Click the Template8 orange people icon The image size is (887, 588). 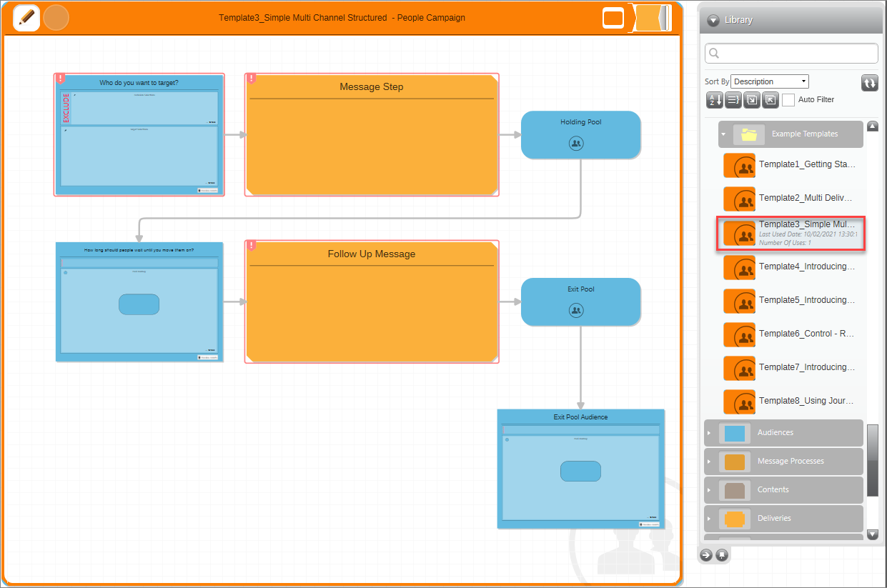click(x=739, y=402)
